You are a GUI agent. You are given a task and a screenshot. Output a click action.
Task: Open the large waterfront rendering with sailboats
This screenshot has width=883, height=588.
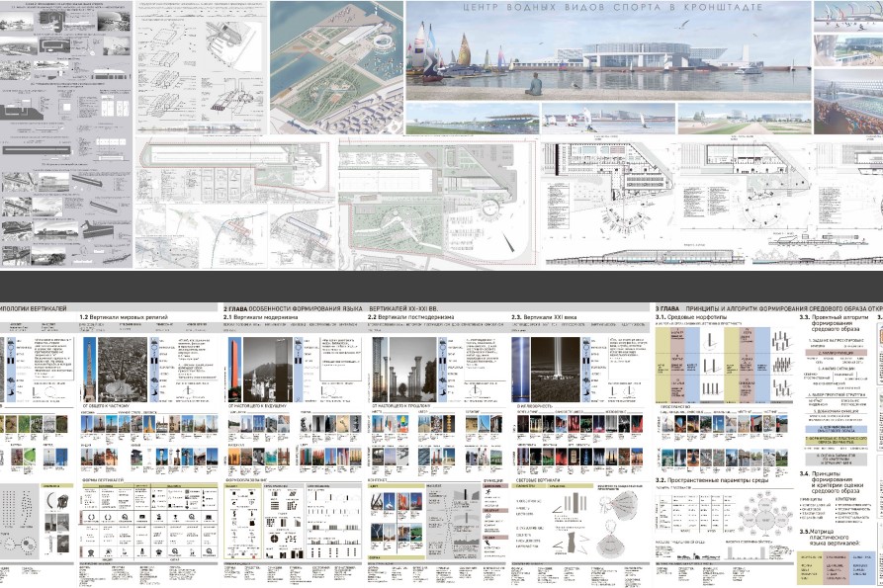click(607, 59)
